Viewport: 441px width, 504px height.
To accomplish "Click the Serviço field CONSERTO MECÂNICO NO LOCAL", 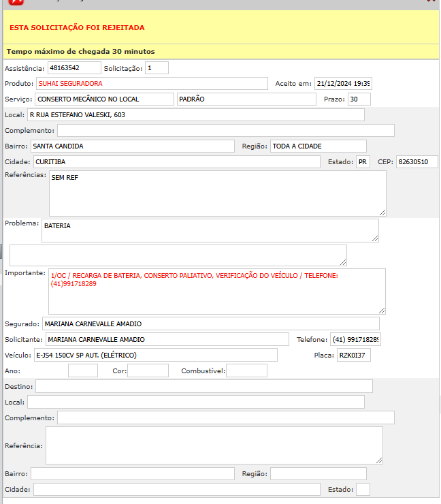I will point(104,99).
